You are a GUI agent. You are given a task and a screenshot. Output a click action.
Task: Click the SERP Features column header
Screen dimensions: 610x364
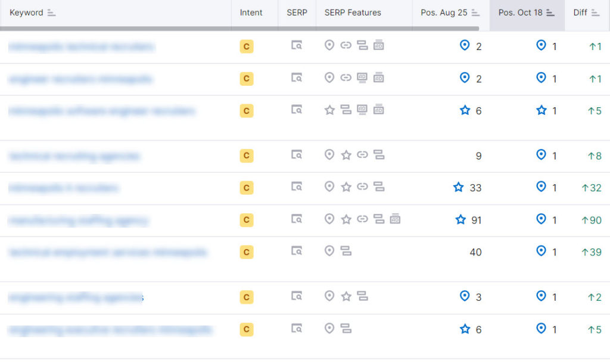[353, 13]
